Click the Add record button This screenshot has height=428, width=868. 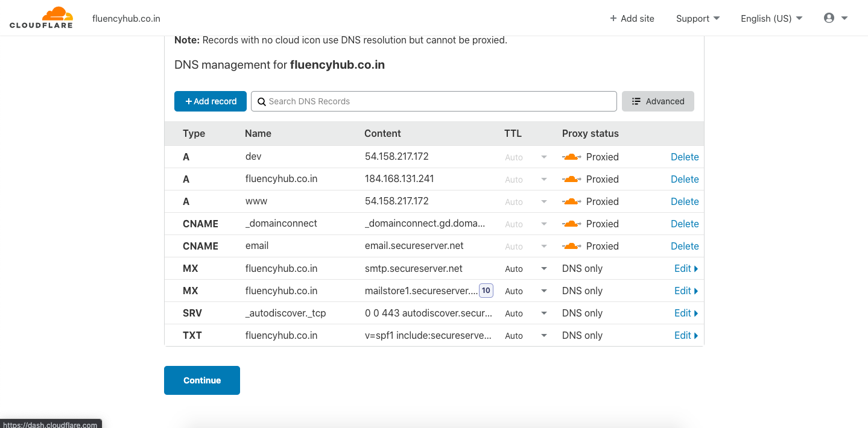click(x=211, y=101)
